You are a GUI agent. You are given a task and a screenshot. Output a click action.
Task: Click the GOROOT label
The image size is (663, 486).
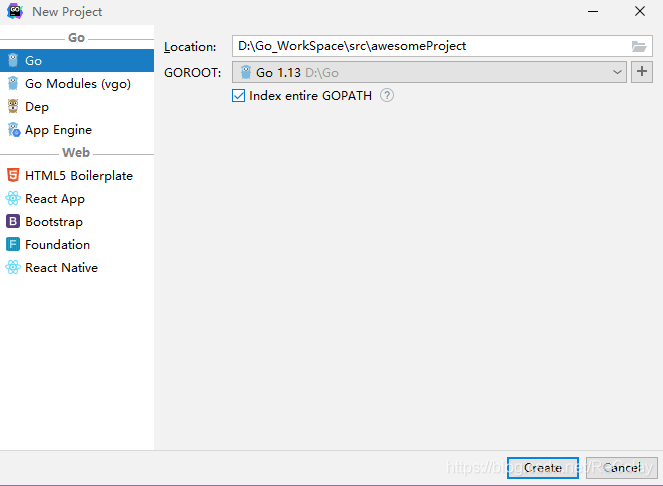[x=192, y=73]
